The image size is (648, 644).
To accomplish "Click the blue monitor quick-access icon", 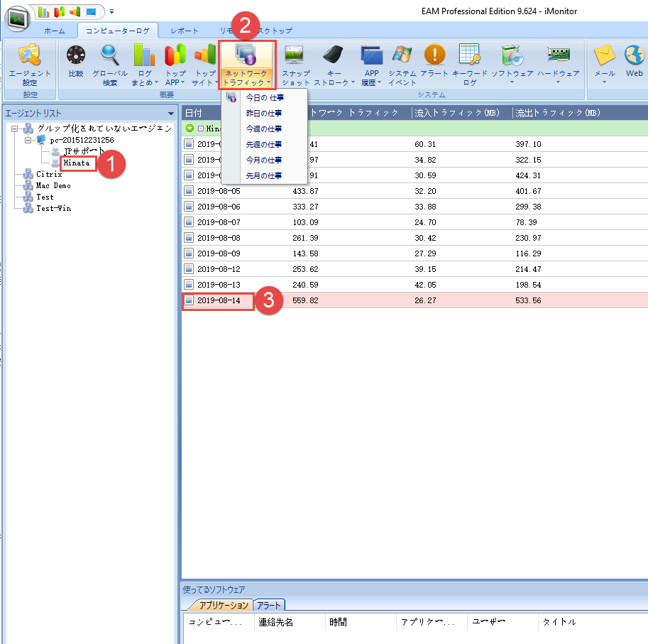I will 91,12.
